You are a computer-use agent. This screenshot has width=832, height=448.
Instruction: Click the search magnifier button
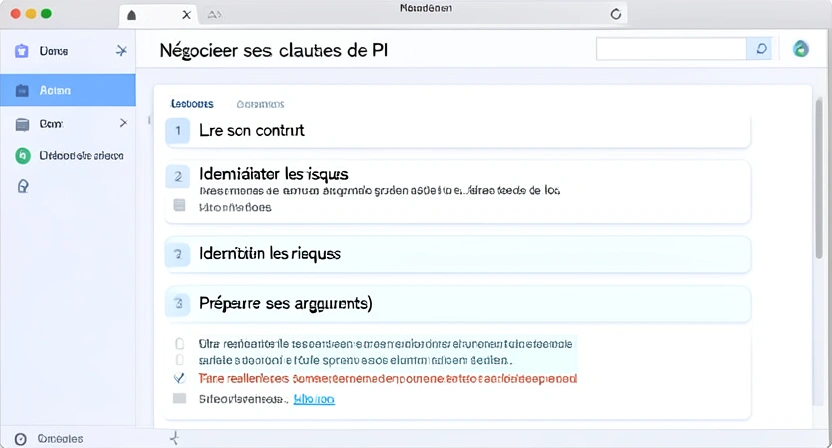pos(760,49)
